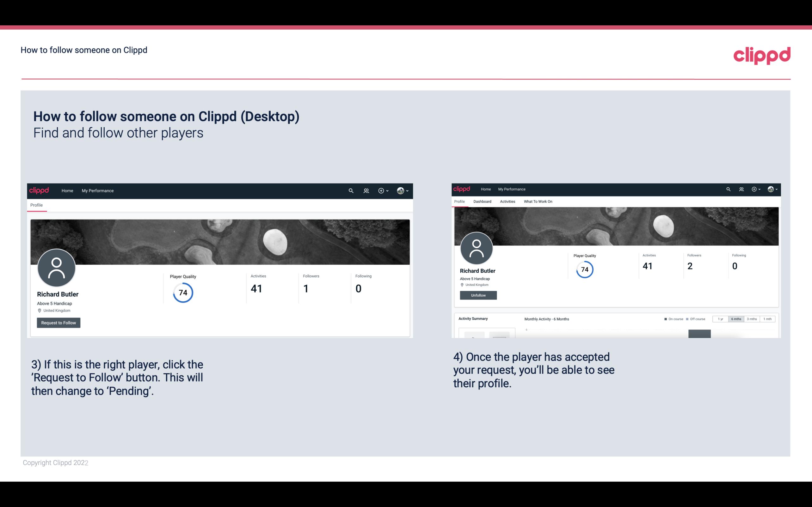Toggle the '6 mths' activity time filter

click(x=736, y=319)
